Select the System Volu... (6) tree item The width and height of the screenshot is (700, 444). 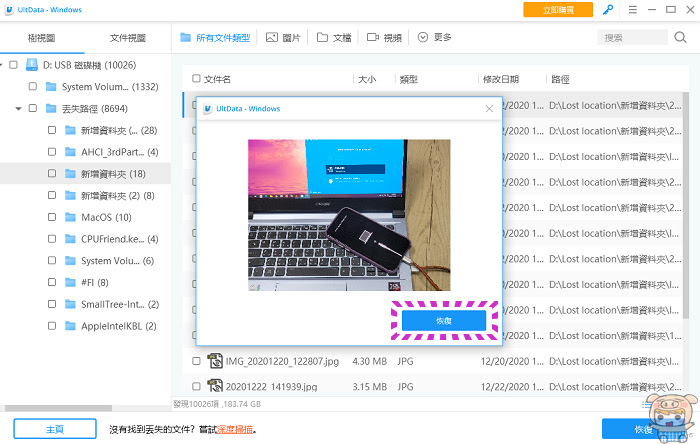[x=117, y=261]
